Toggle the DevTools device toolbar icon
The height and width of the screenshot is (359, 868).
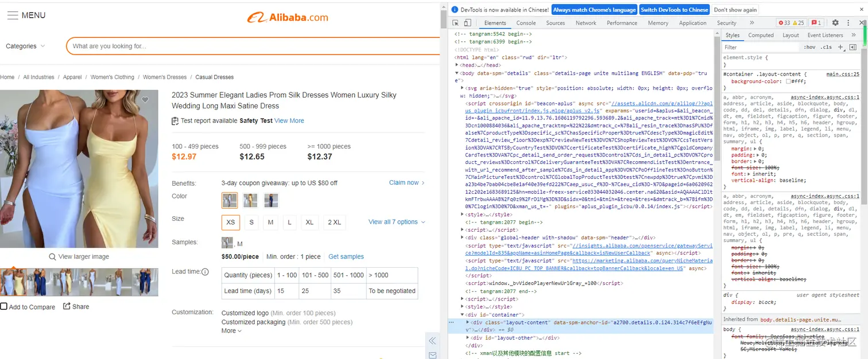coord(467,23)
